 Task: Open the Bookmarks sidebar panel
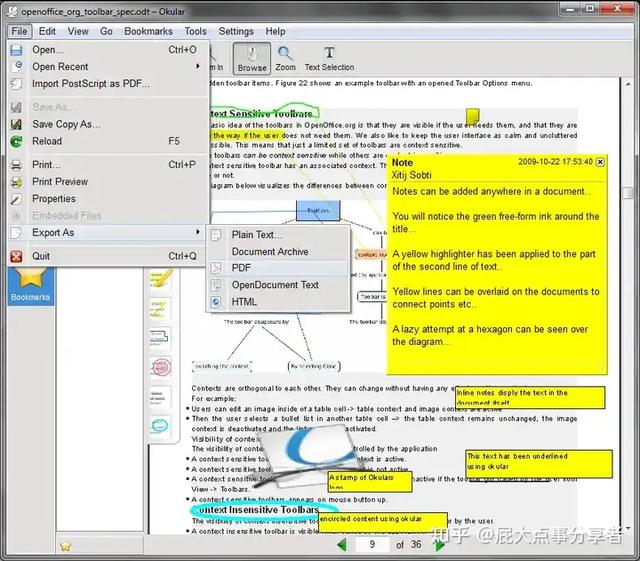[31, 286]
